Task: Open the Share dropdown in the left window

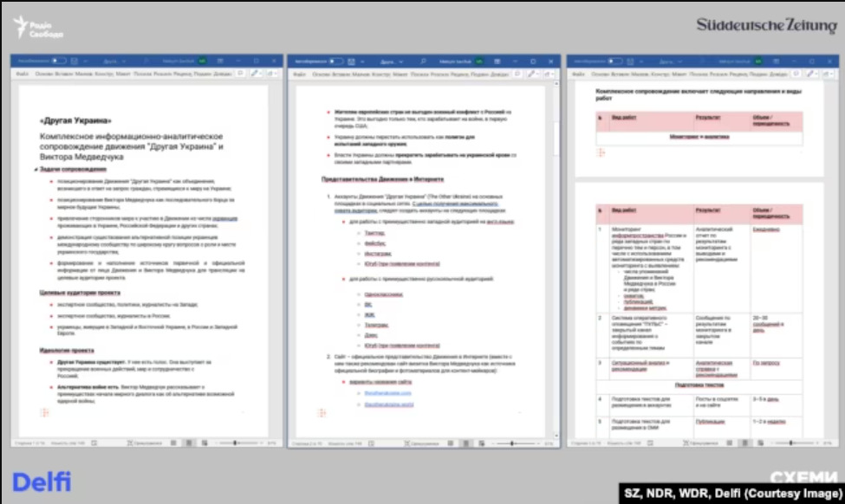Action: (271, 74)
